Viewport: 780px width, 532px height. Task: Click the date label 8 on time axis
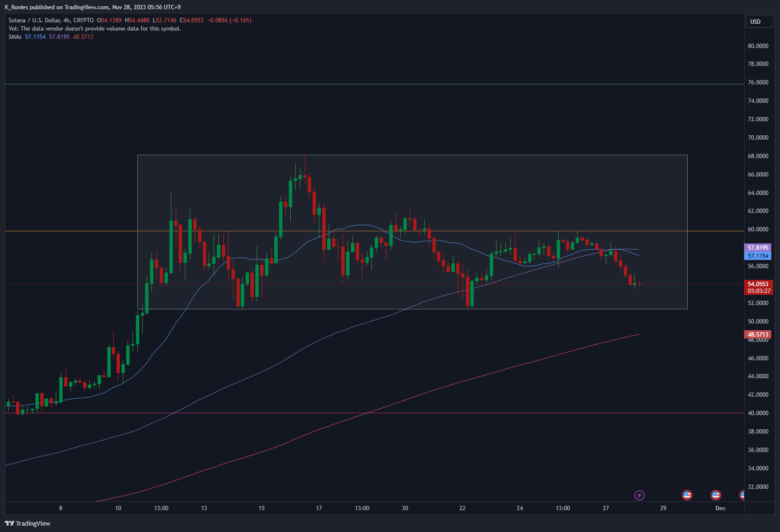click(61, 508)
